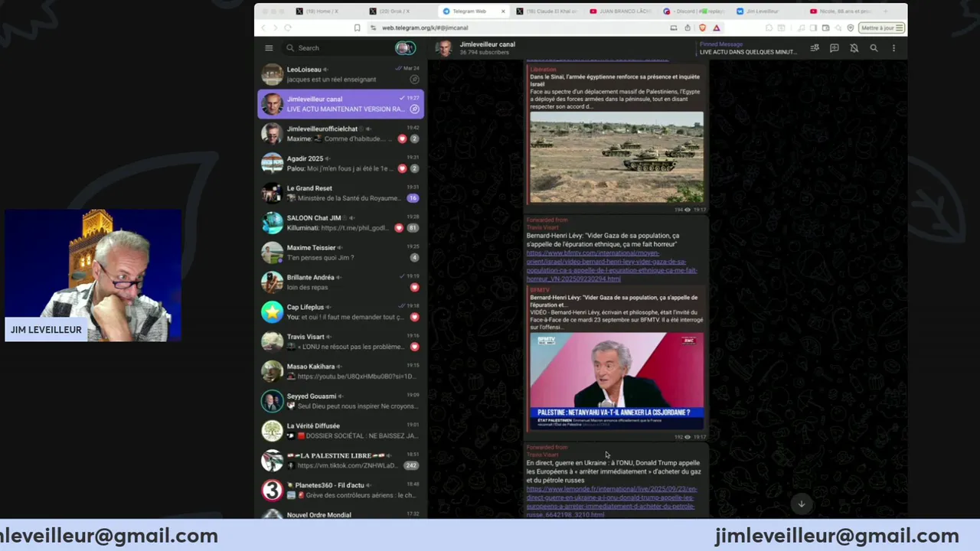Viewport: 980px width, 551px height.
Task: Click the search-in-chat magnifier icon
Action: [x=874, y=48]
